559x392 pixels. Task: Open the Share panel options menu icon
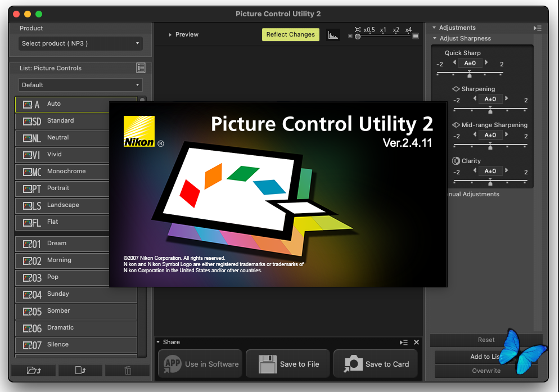[403, 342]
